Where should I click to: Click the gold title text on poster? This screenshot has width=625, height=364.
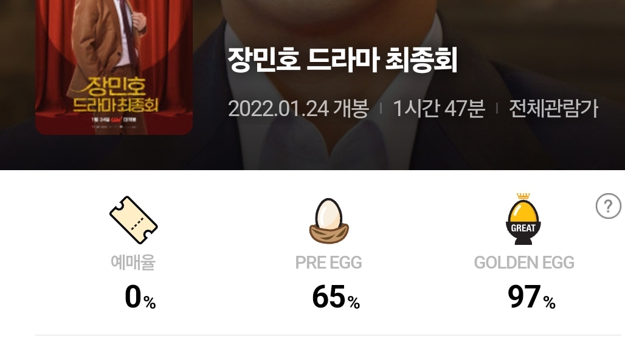(116, 95)
